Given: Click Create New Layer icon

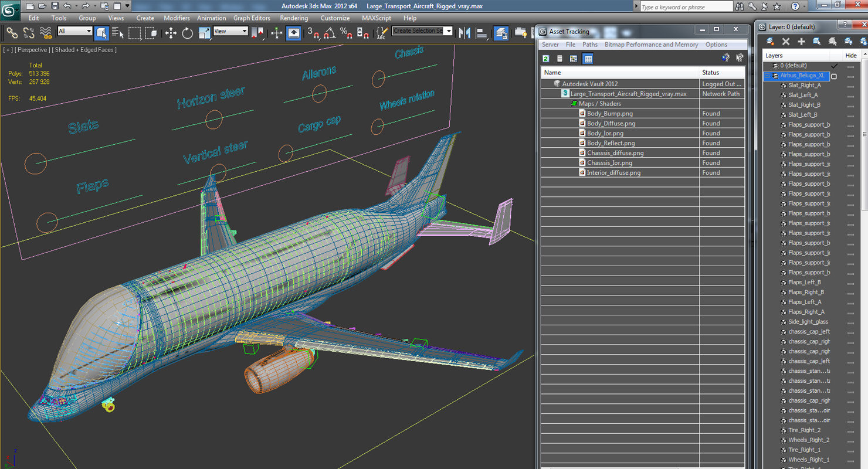Looking at the screenshot, I should click(x=770, y=41).
